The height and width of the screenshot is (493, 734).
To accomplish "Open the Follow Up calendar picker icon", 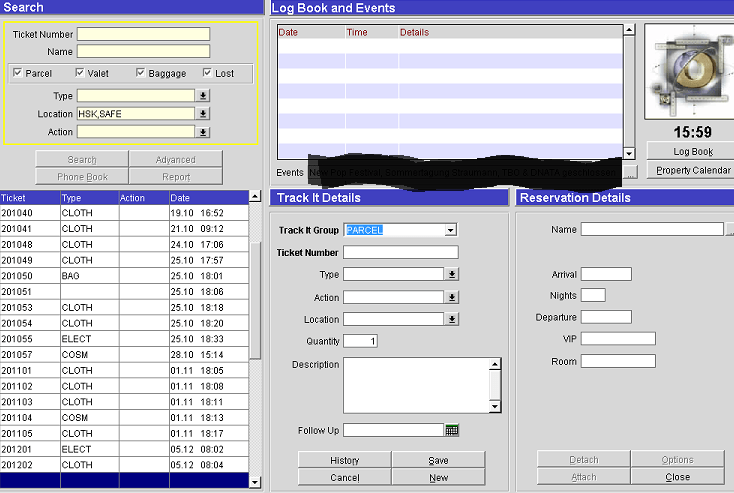I will pos(452,430).
